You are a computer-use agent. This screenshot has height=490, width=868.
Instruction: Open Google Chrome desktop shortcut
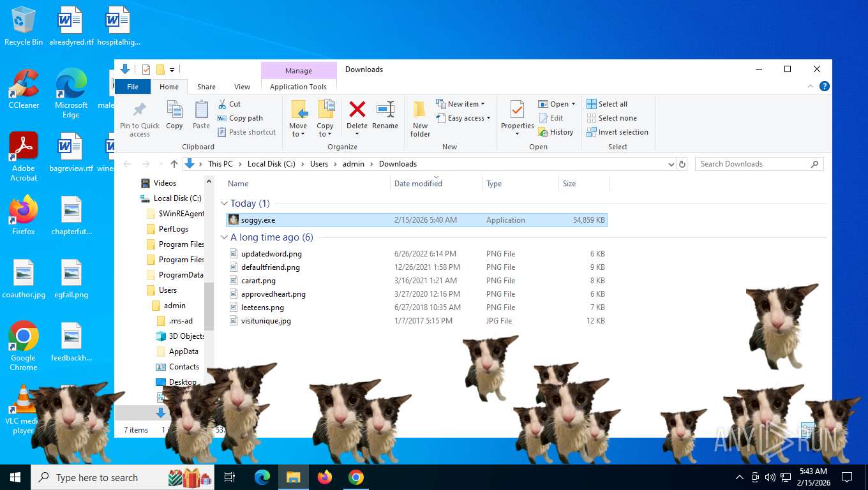pyautogui.click(x=24, y=346)
